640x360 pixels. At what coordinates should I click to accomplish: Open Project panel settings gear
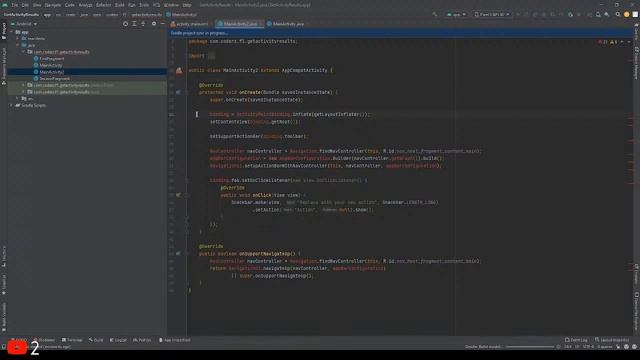coord(154,24)
